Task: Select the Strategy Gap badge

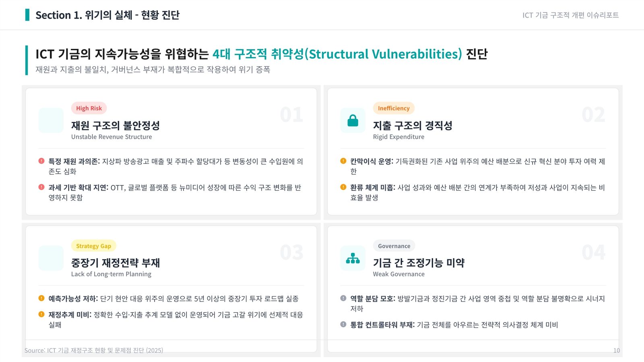Action: [93, 246]
